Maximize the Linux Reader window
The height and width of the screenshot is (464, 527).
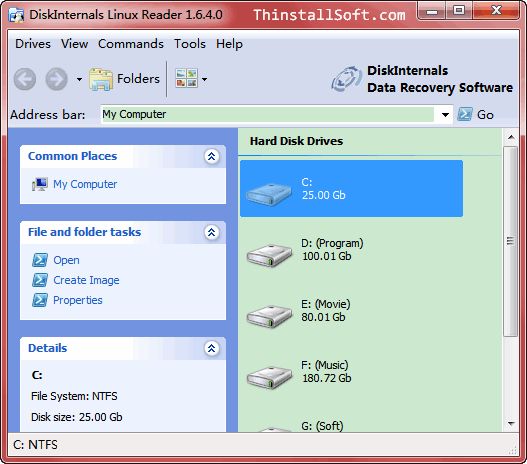459,11
